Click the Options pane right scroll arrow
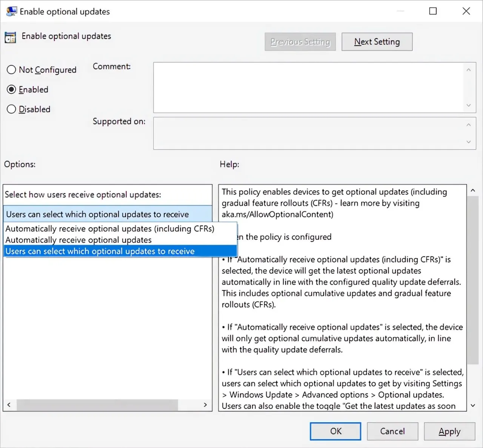Image resolution: width=483 pixels, height=448 pixels. [x=205, y=405]
